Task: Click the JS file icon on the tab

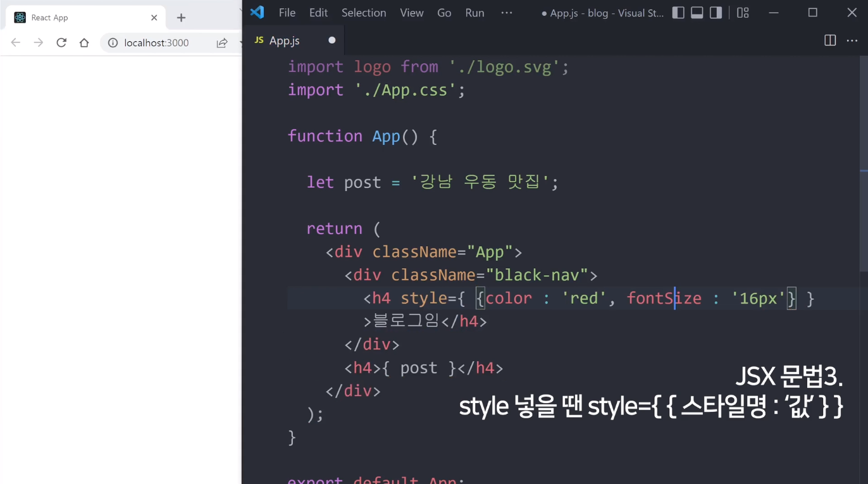Action: tap(258, 40)
